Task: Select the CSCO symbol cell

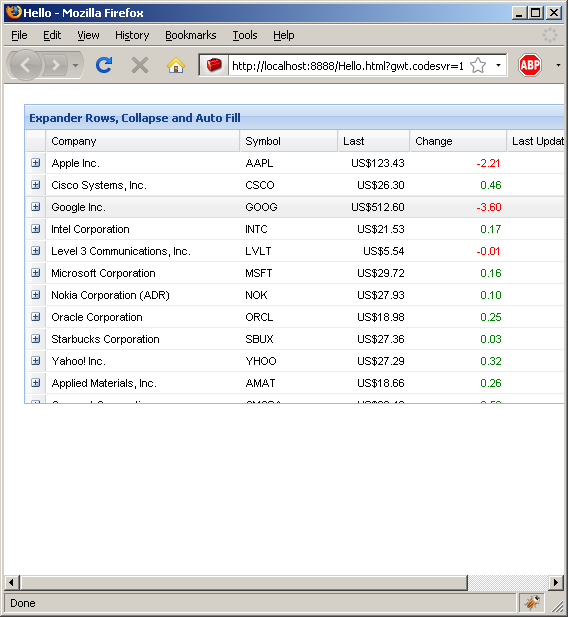Action: [x=260, y=185]
